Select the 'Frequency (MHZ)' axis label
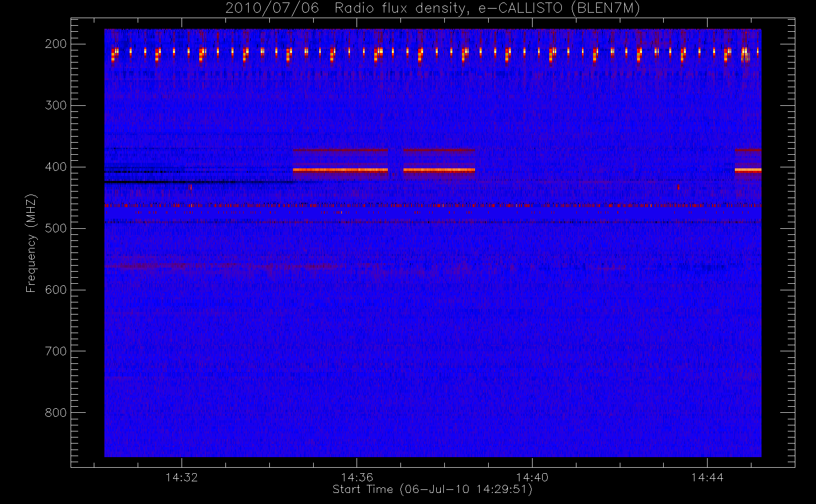 coord(31,243)
